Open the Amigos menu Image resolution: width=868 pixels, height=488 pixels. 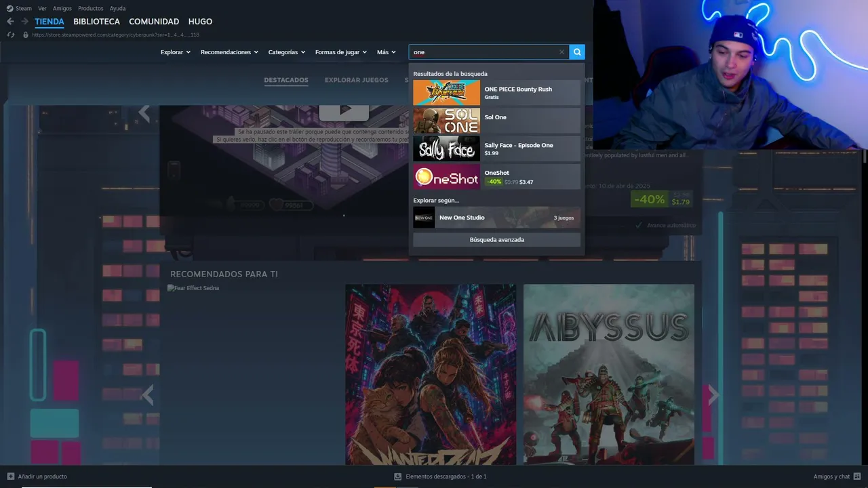[x=62, y=8]
